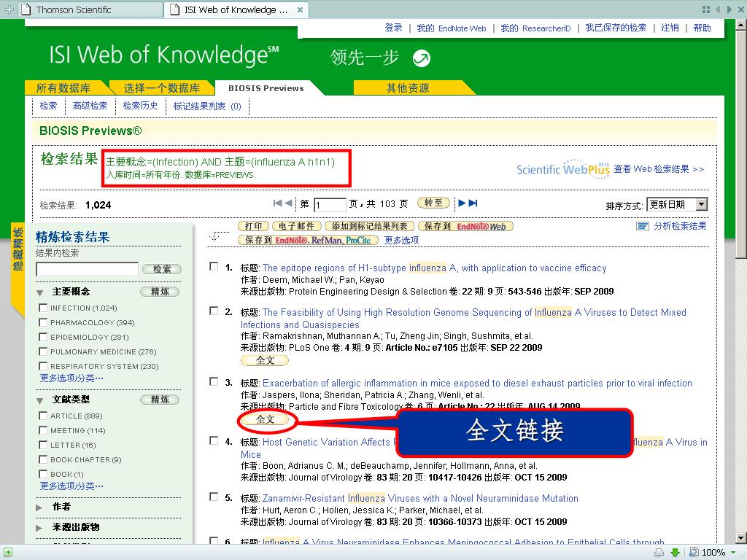Go to first results page icon
747x560 pixels.
278,203
